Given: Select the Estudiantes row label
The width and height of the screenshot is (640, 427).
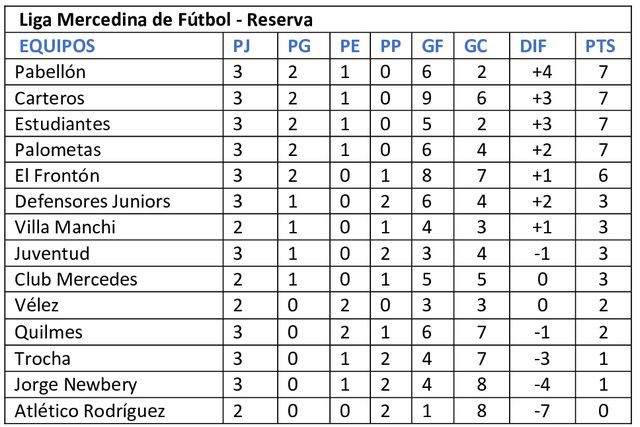Looking at the screenshot, I should [60, 124].
